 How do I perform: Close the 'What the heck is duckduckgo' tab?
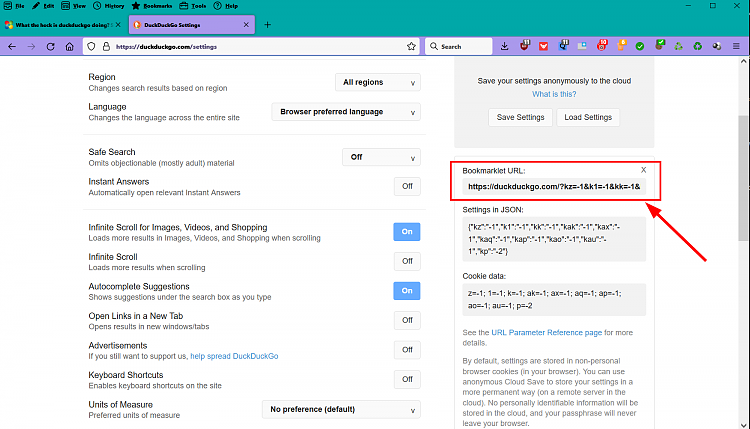(118, 25)
